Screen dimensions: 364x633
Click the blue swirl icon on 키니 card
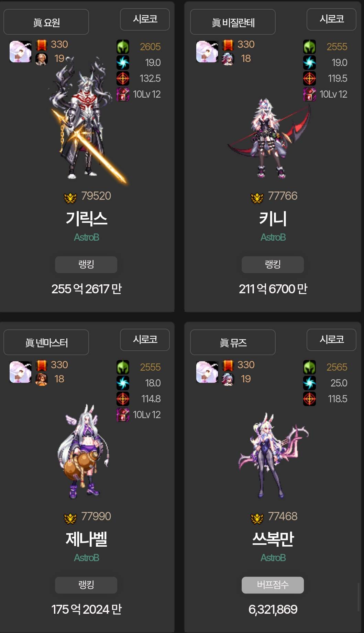(309, 63)
